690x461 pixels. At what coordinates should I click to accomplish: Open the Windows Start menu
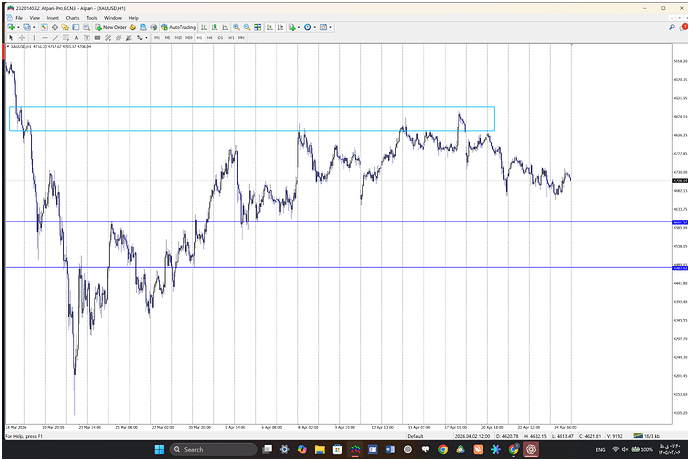(159, 449)
